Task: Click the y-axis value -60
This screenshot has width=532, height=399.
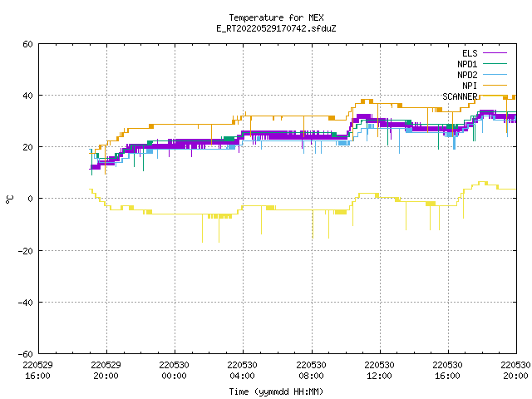Action: (x=26, y=354)
